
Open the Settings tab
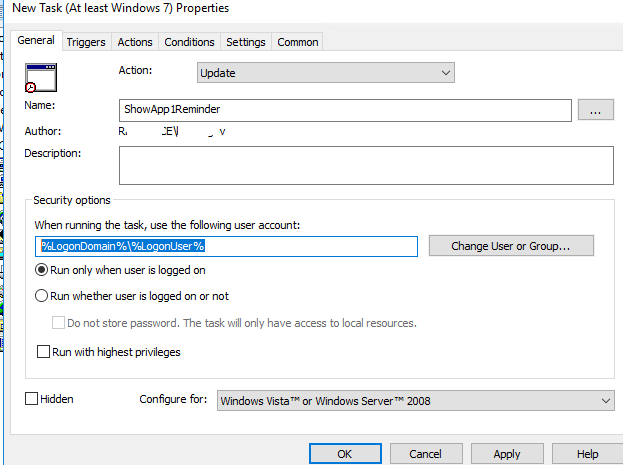click(246, 42)
